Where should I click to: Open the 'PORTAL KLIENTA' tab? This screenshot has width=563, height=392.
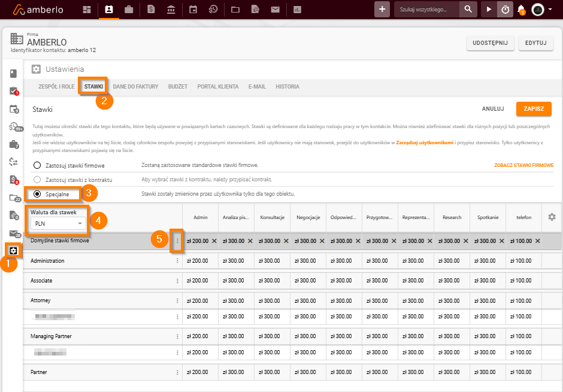218,86
